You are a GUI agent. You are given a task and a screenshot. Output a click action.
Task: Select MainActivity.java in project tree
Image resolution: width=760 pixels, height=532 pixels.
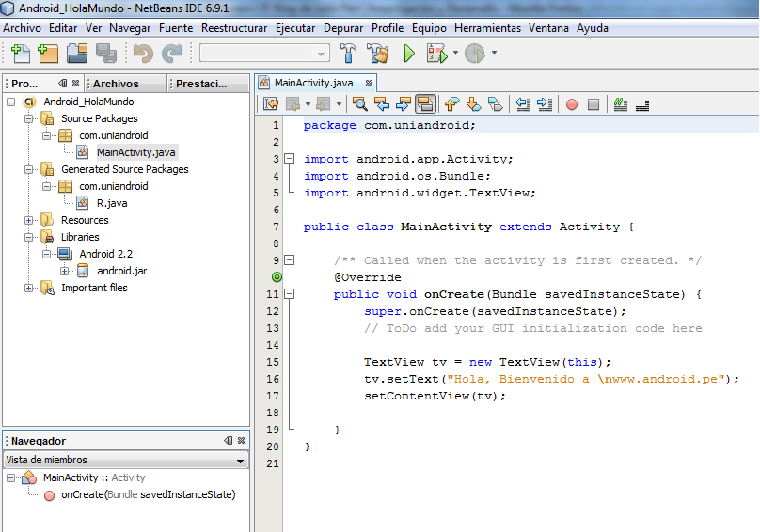135,152
